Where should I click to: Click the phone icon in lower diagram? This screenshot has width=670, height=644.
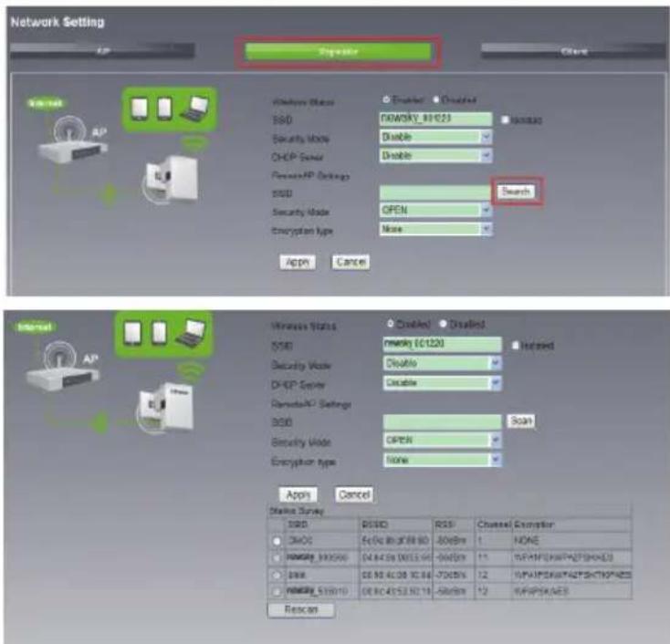click(160, 333)
